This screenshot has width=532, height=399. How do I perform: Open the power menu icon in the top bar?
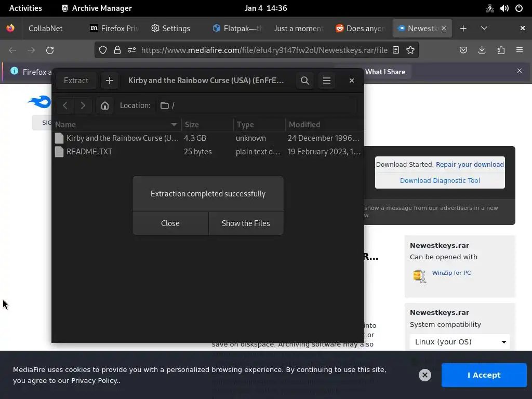(519, 8)
